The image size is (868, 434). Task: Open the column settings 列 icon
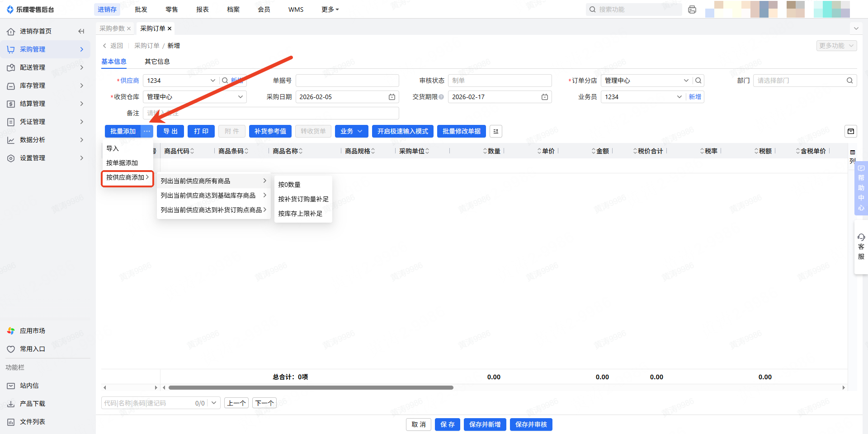pyautogui.click(x=853, y=157)
